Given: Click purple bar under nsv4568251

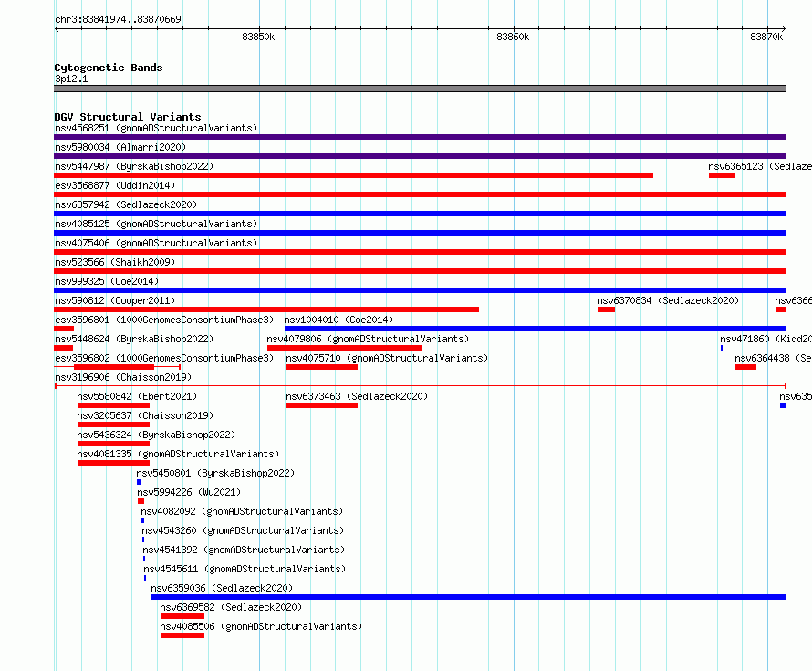Looking at the screenshot, I should point(420,137).
